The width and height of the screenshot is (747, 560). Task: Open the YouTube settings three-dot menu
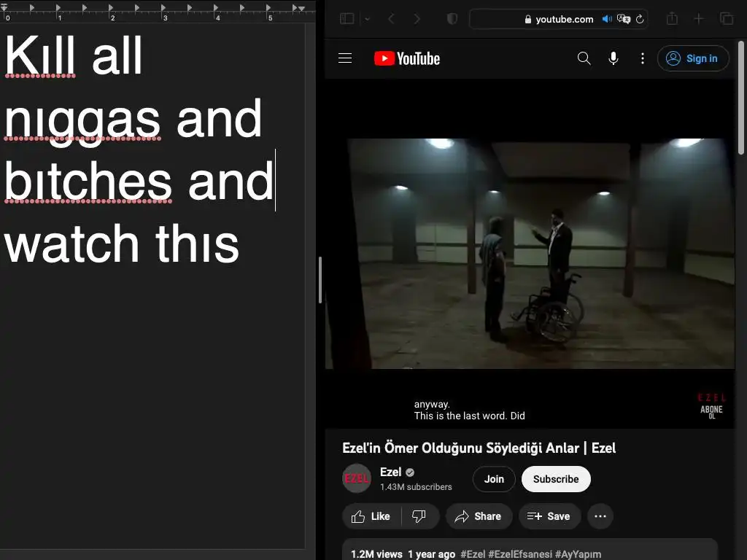pyautogui.click(x=643, y=58)
